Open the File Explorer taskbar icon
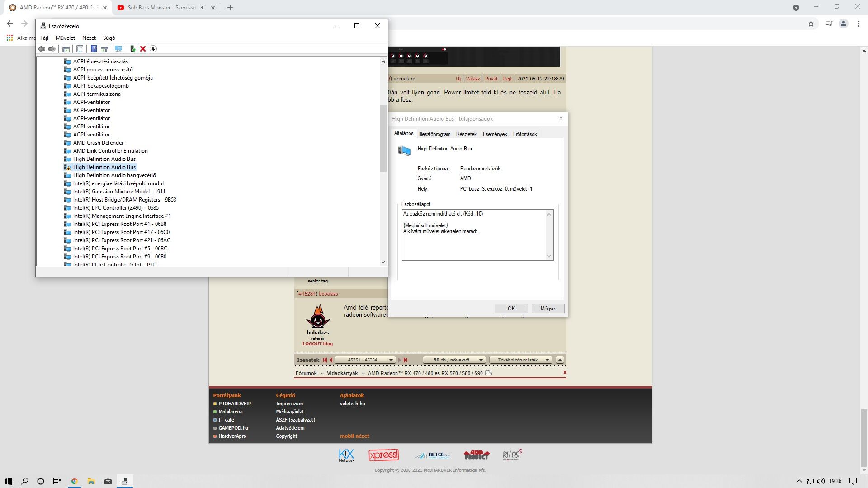Image resolution: width=868 pixels, height=488 pixels. coord(91,481)
